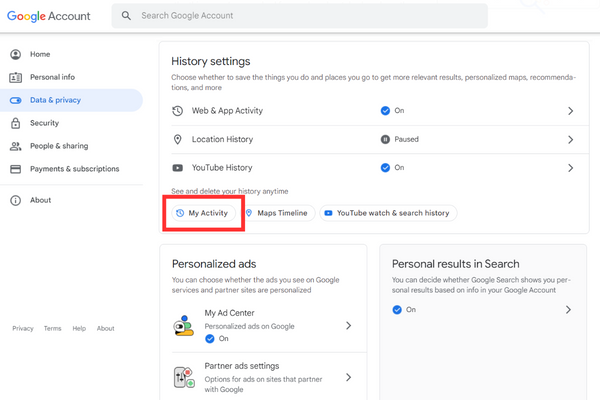Screen dimensions: 600x400
Task: Click YouTube History On checkmark
Action: (385, 168)
